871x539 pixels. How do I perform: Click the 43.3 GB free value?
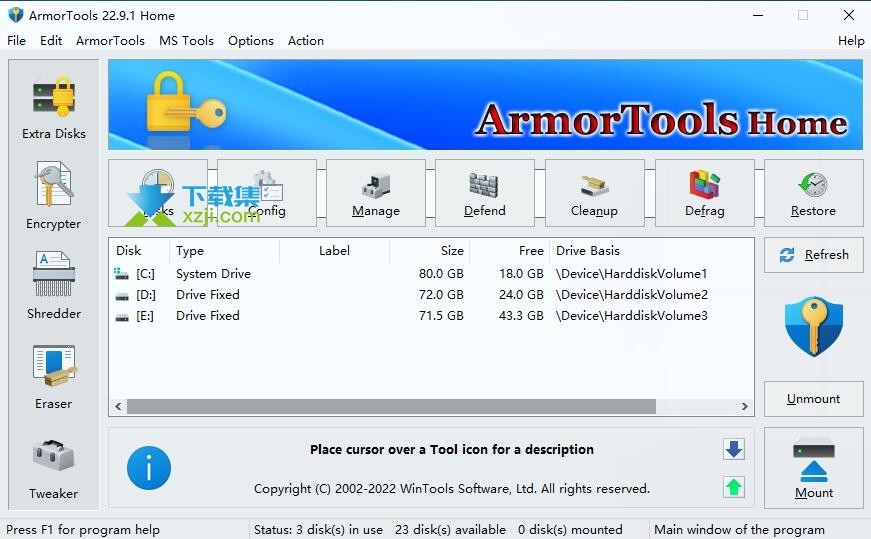(521, 316)
